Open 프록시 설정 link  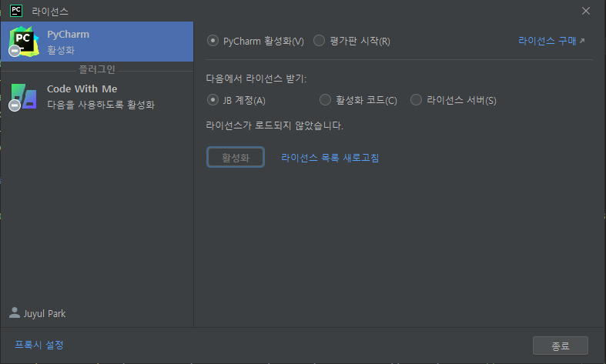[39, 345]
